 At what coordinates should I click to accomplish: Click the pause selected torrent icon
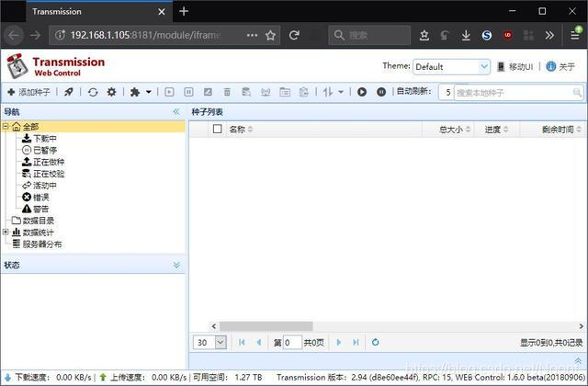188,92
